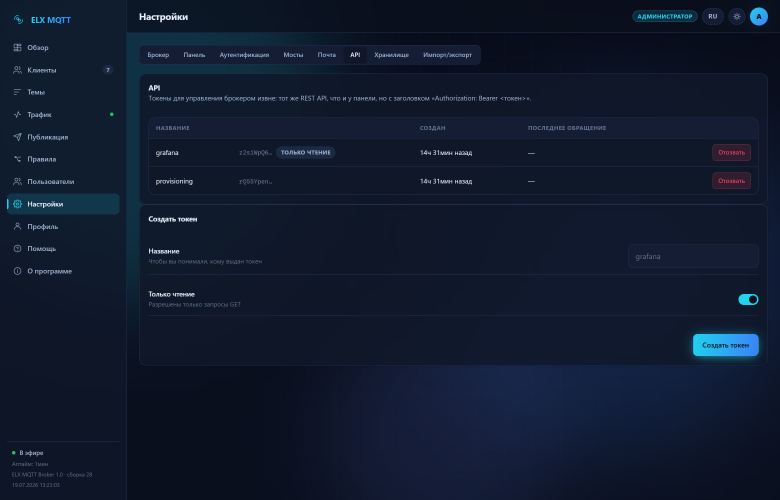Open the О программе info icon

click(x=17, y=271)
